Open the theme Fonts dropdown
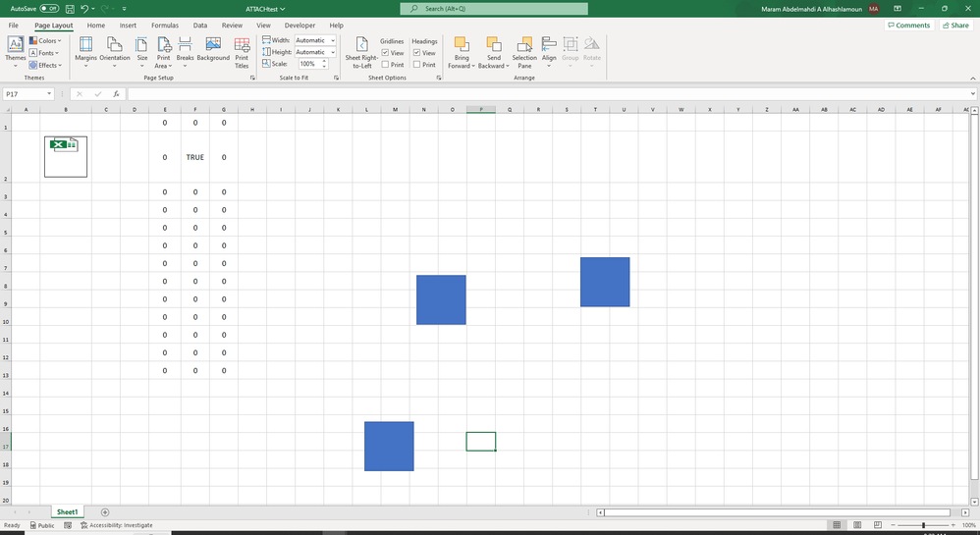 pyautogui.click(x=44, y=53)
